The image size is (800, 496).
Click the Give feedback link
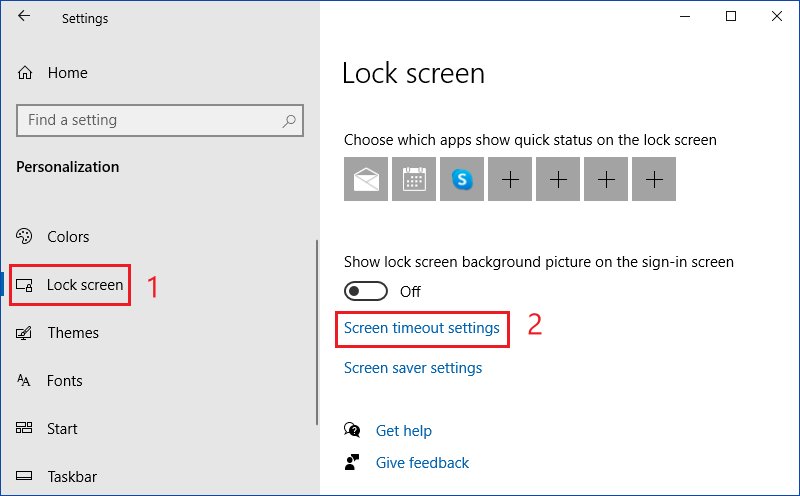click(422, 463)
